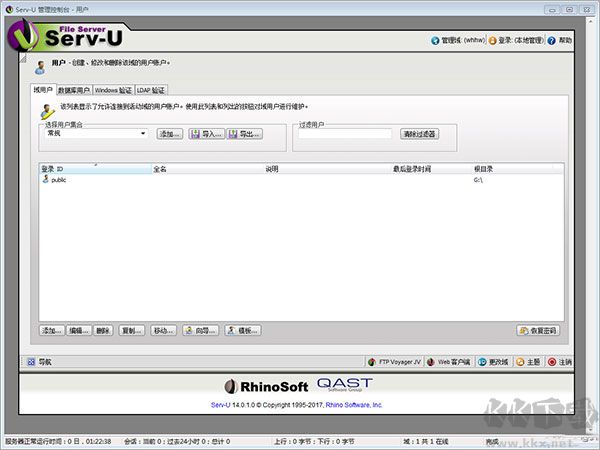600x450 pixels.
Task: Open the Serv-U footer link
Action: coord(220,405)
